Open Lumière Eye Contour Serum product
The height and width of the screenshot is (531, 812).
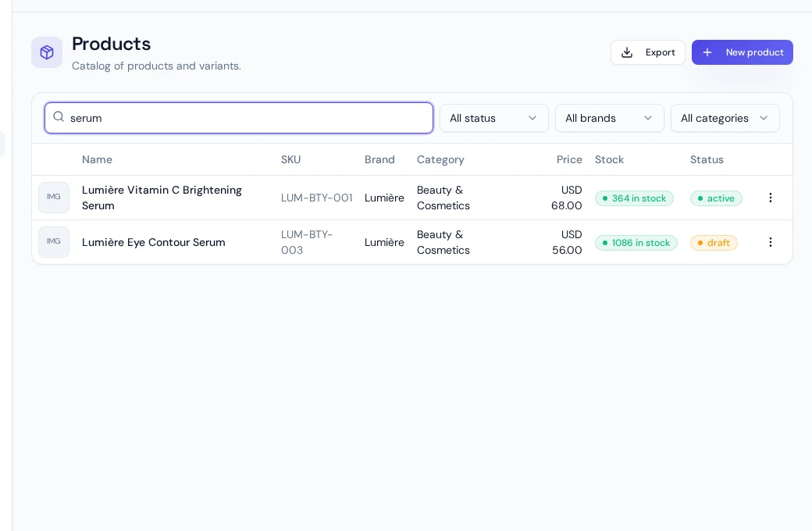(x=153, y=242)
